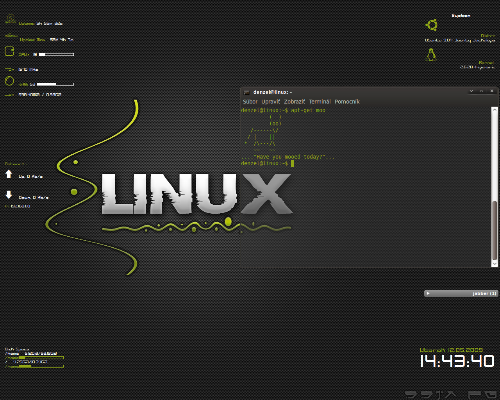Click the 14:43:40 desktop clock

[457, 361]
